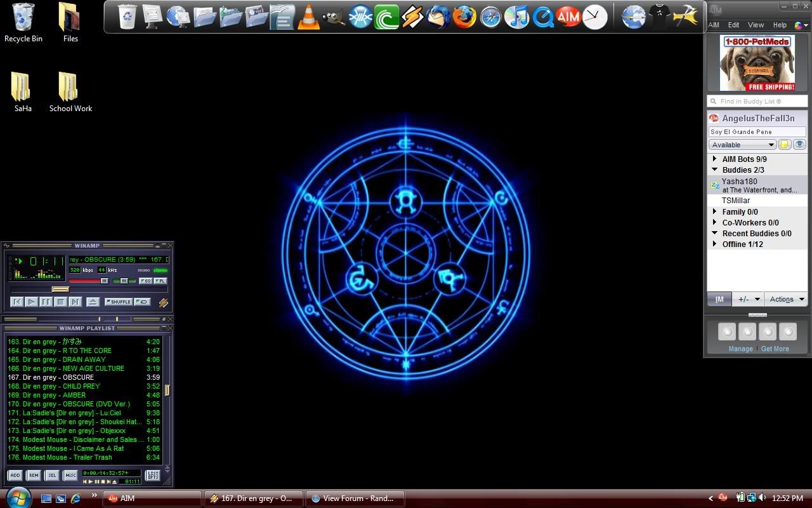Open the +/- buddy dropdown
Screen dimensions: 812x508
(x=749, y=299)
